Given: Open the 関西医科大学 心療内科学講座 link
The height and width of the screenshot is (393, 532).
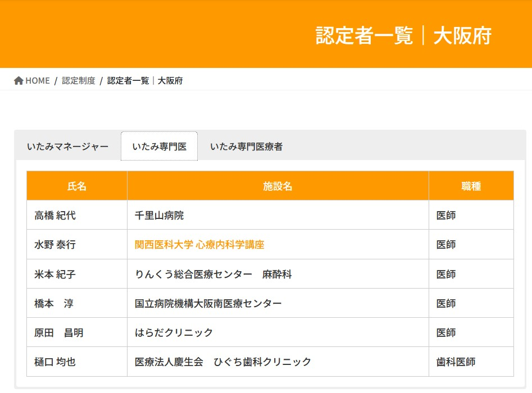Looking at the screenshot, I should point(199,244).
